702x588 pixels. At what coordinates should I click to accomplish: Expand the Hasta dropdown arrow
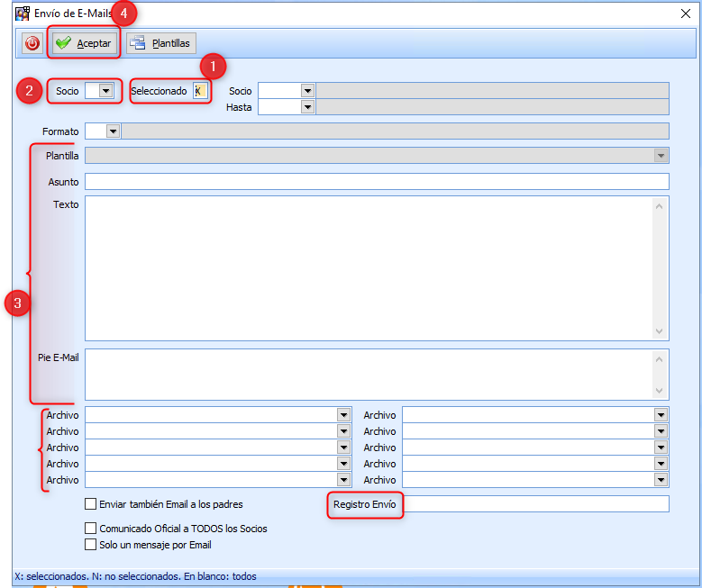[307, 107]
